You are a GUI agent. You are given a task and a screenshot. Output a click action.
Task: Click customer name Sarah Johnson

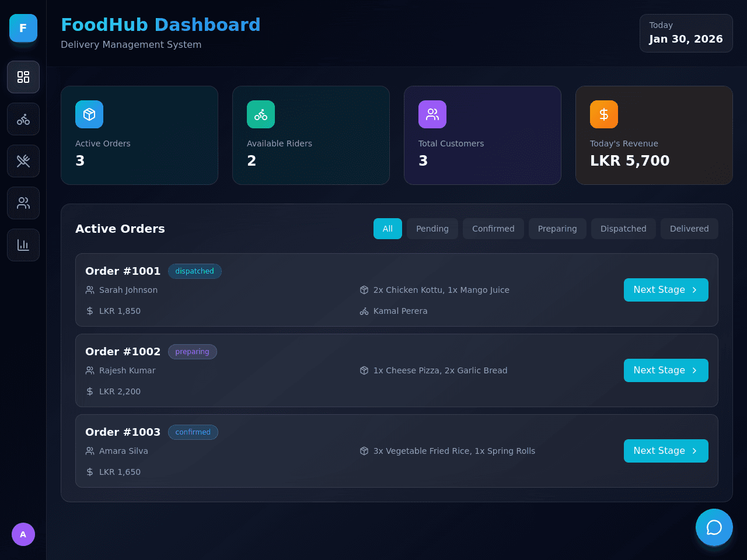tap(128, 290)
